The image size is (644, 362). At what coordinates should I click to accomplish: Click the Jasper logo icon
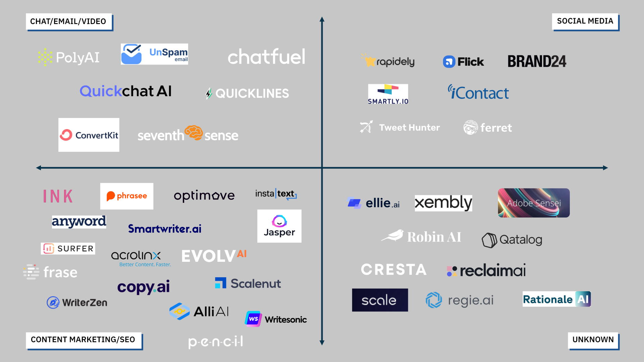[279, 222]
